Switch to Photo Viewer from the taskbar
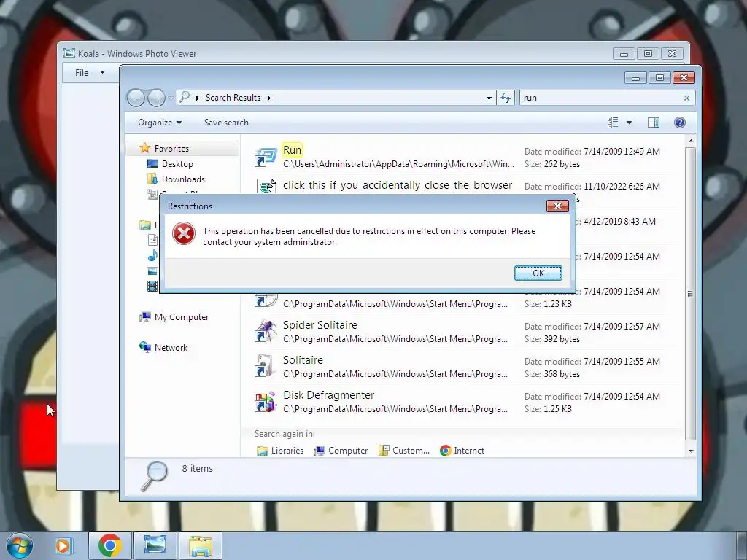The width and height of the screenshot is (747, 560). point(155,545)
